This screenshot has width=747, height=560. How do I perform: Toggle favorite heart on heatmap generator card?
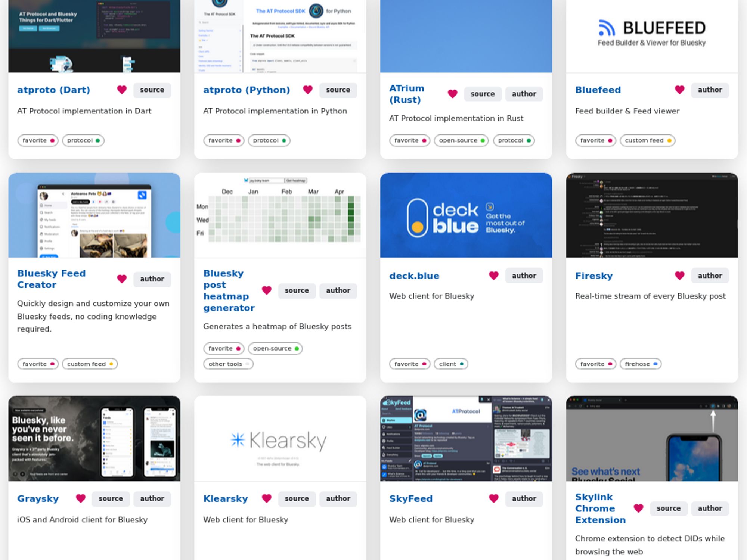(267, 290)
